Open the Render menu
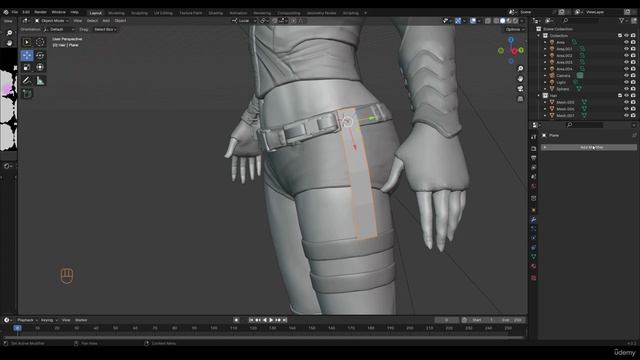The image size is (640, 360). tap(40, 12)
